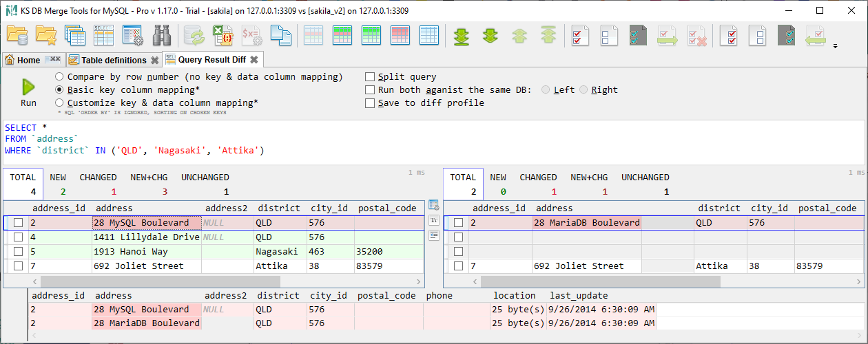
Task: Close the Table definitions tab
Action: point(155,60)
